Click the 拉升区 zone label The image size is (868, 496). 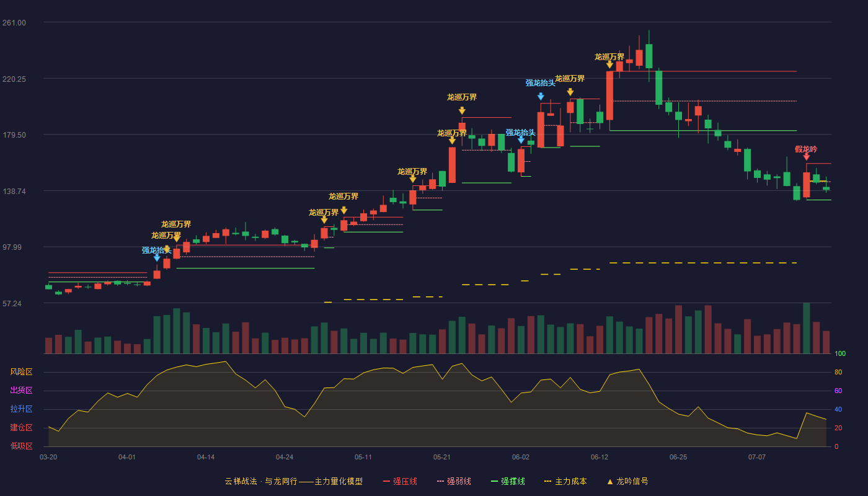(x=21, y=409)
